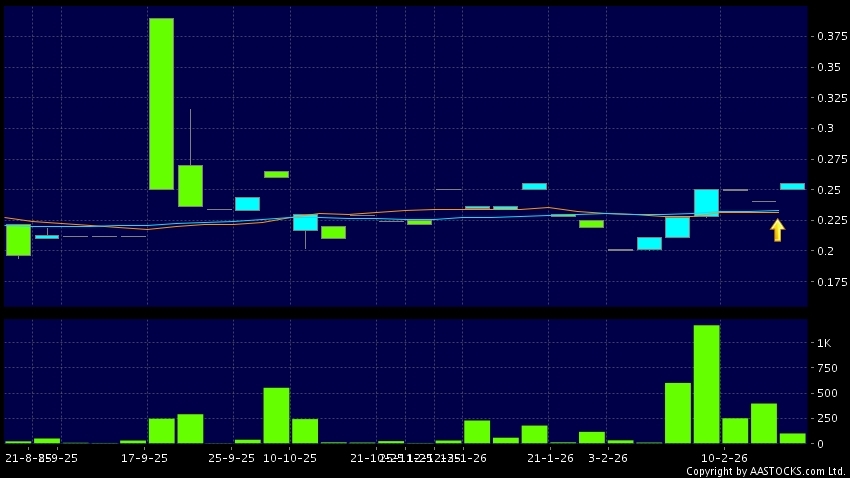Viewport: 850px width, 478px height.
Task: Select the 25-9-25 date label
Action: click(233, 458)
